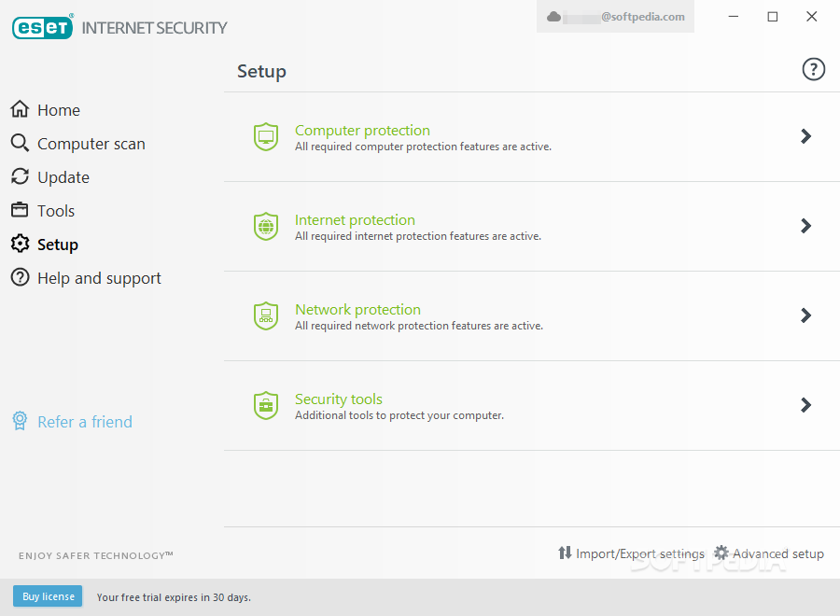
Task: Click 'All required internet protection features are active.'
Action: coord(418,236)
